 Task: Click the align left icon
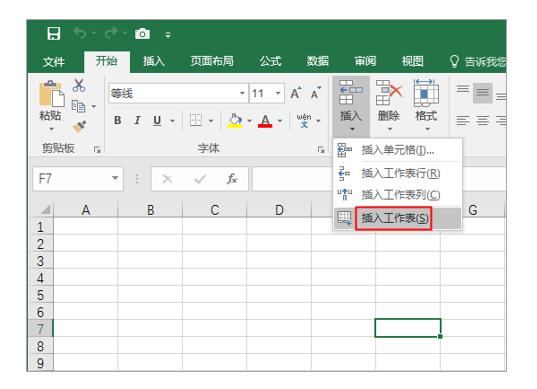(463, 121)
